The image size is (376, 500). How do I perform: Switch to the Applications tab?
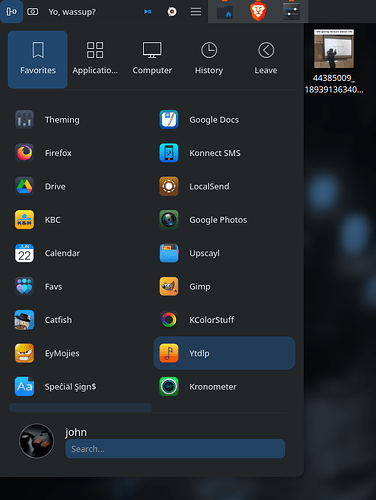coord(95,59)
